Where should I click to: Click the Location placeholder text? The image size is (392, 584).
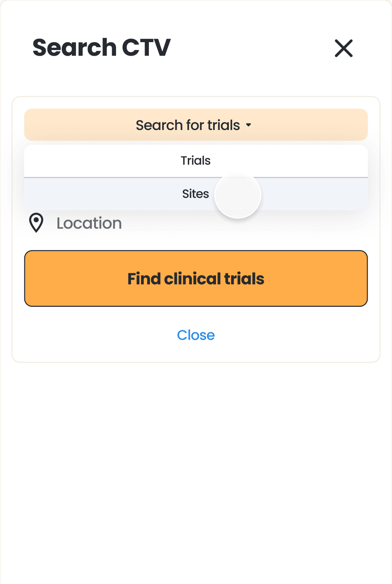click(x=89, y=223)
